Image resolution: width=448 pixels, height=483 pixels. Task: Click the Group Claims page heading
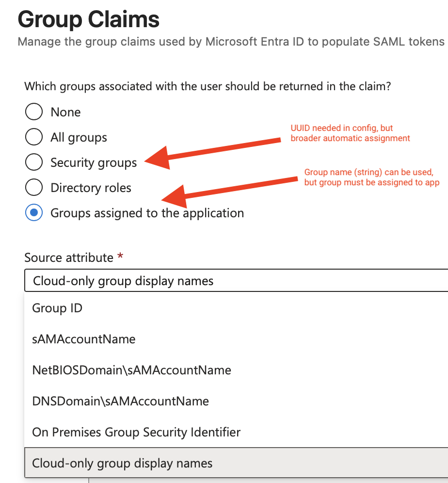click(88, 20)
